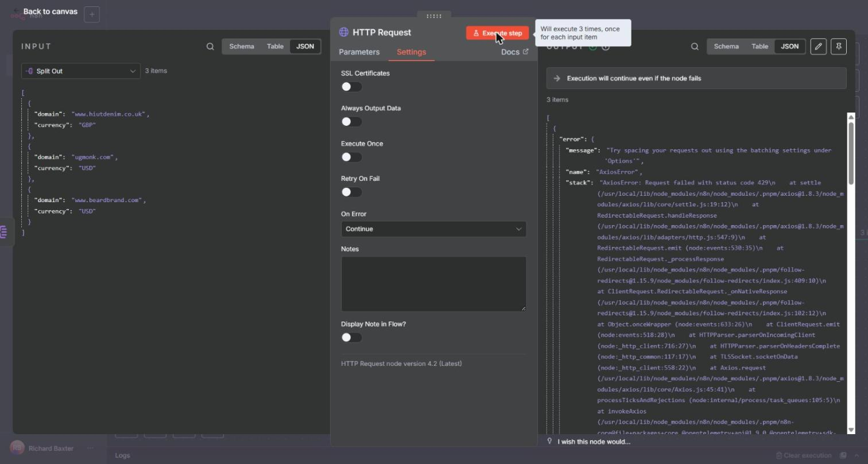Click the output scrollbar up arrow

(x=851, y=117)
